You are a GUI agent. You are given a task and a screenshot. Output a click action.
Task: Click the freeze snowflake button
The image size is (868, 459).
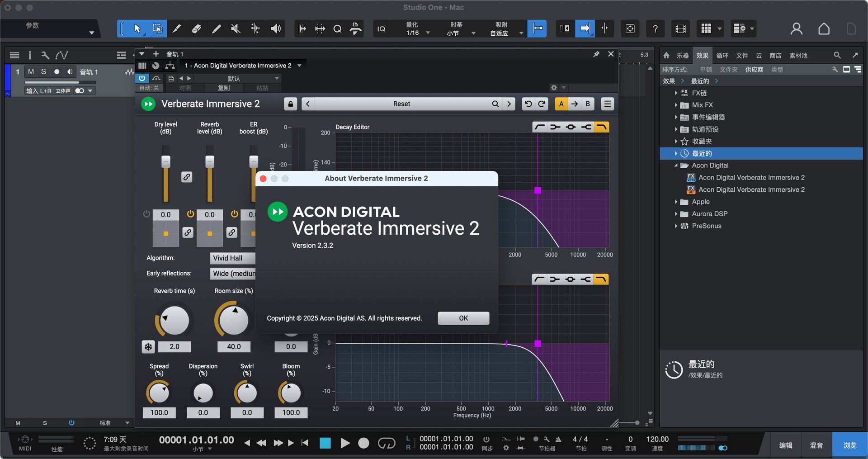148,347
